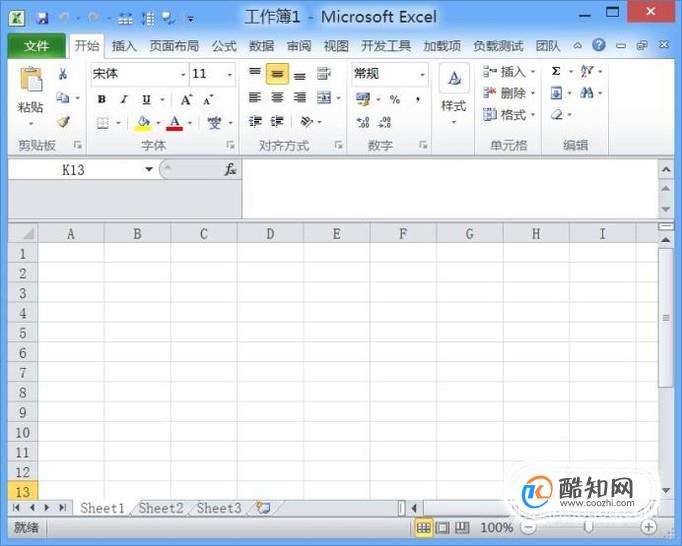The width and height of the screenshot is (682, 546).
Task: Increase decimal places
Action: click(x=363, y=122)
